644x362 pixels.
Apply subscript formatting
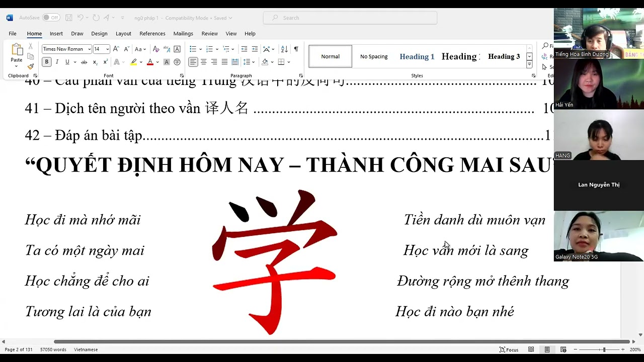(x=95, y=62)
